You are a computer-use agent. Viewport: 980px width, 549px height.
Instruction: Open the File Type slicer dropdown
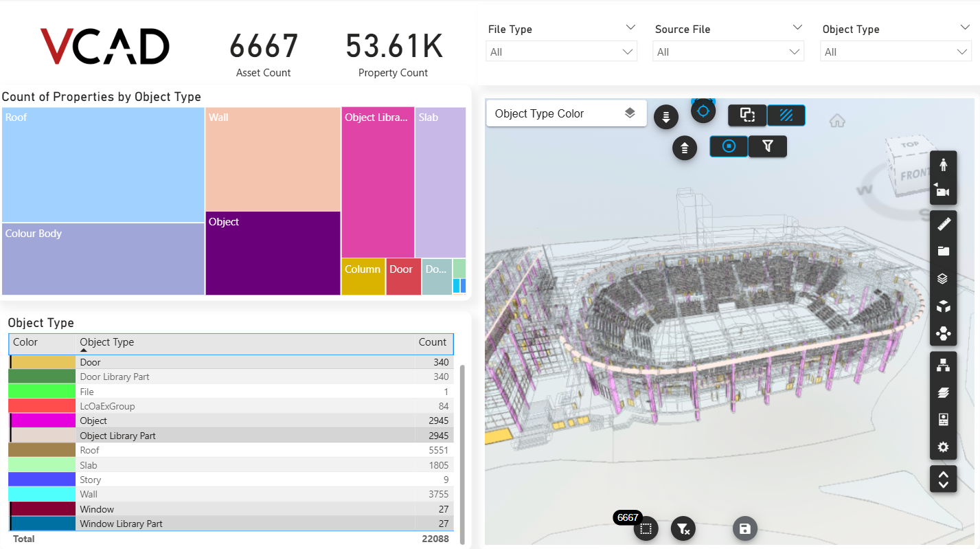[561, 52]
